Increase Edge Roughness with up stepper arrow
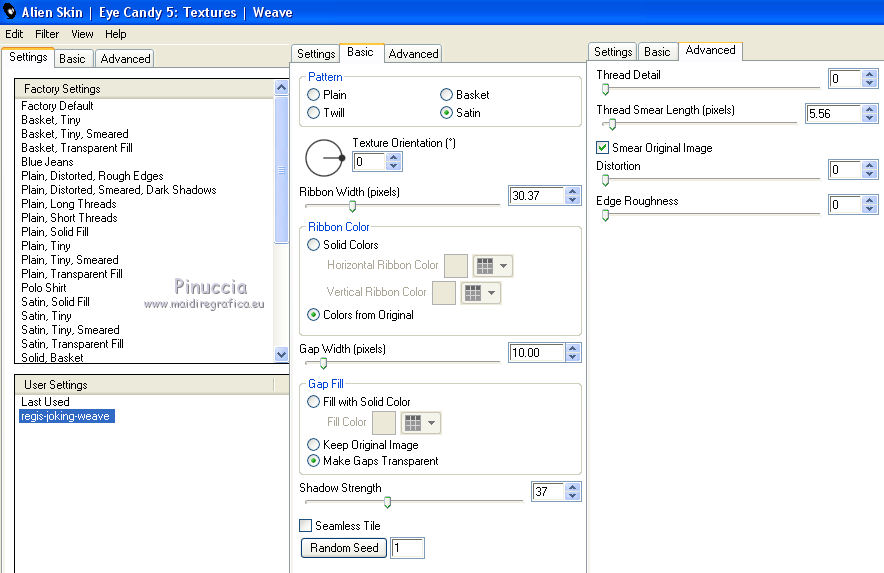 point(869,200)
